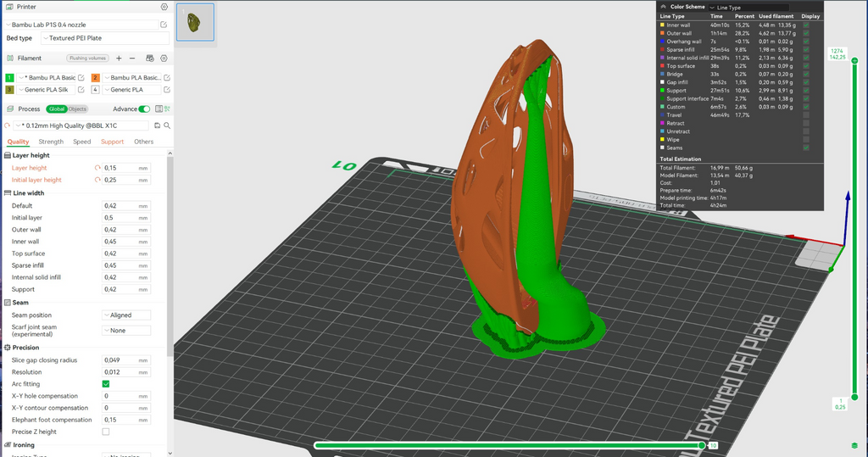Click the Filament section spool icon

point(9,59)
